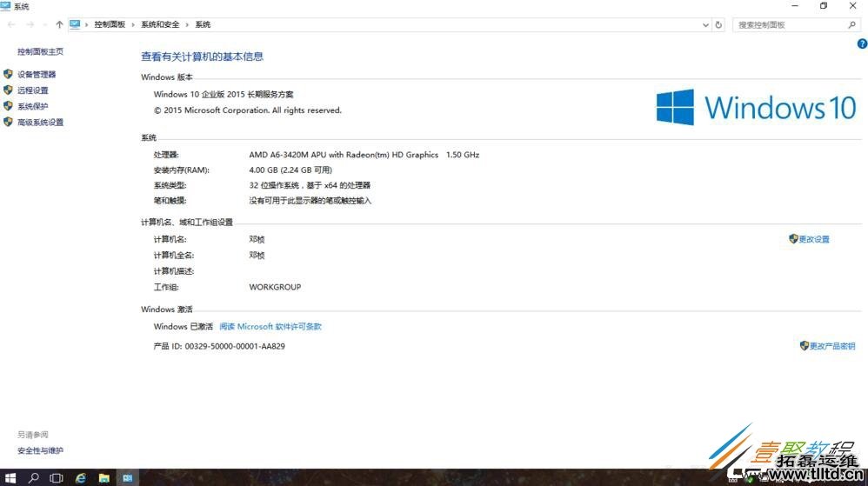Go to Control Panel Home link
The width and height of the screenshot is (868, 486).
coord(40,51)
